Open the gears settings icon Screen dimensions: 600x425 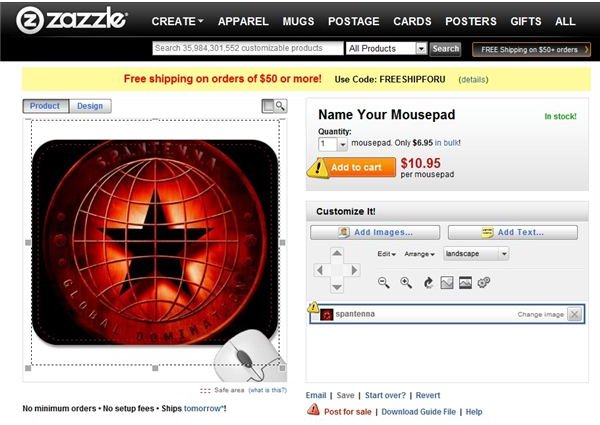(484, 283)
